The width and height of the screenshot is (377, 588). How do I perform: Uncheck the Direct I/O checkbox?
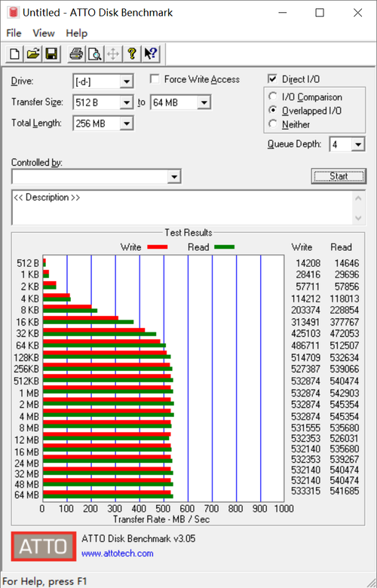coord(272,79)
